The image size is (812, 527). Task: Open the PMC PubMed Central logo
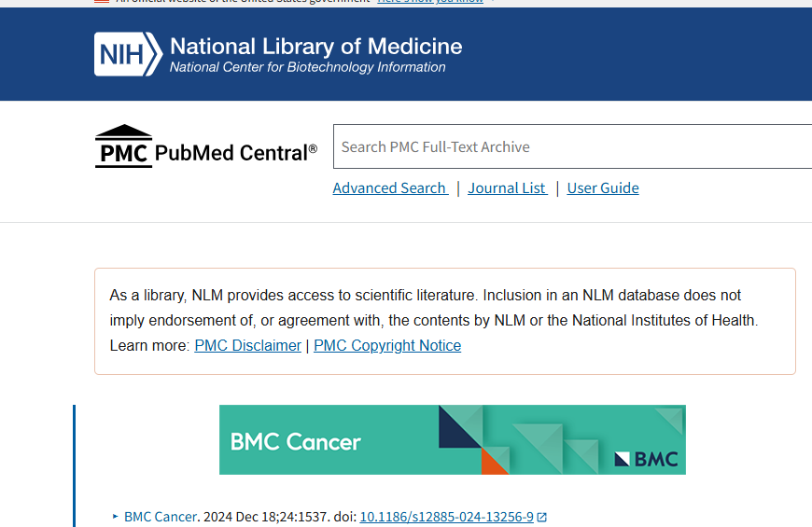pyautogui.click(x=123, y=147)
